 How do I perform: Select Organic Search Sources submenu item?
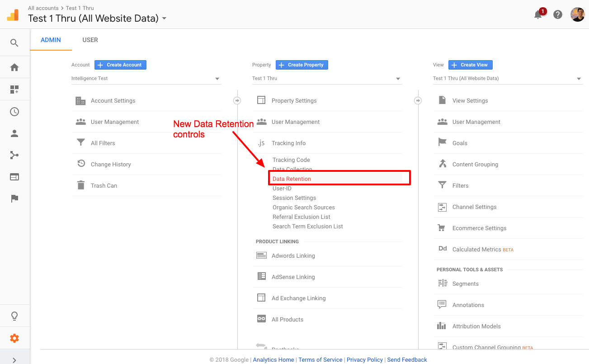point(304,208)
